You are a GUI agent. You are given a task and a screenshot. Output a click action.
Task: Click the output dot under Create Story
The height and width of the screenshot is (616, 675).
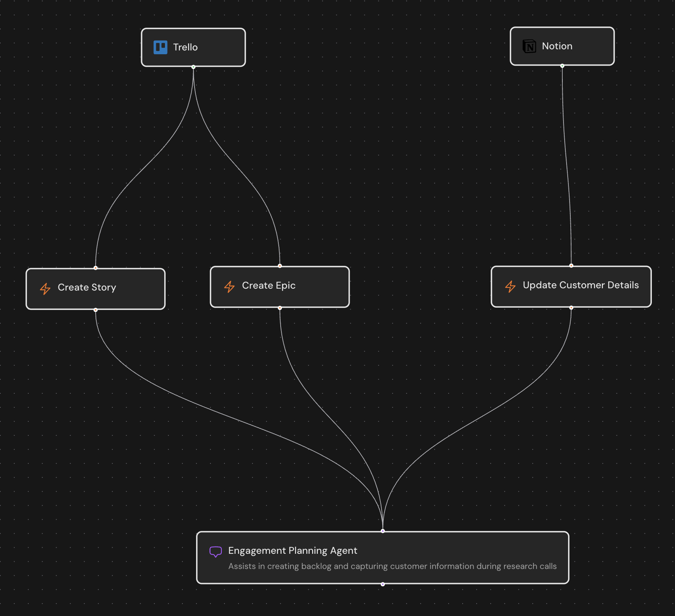pos(95,310)
